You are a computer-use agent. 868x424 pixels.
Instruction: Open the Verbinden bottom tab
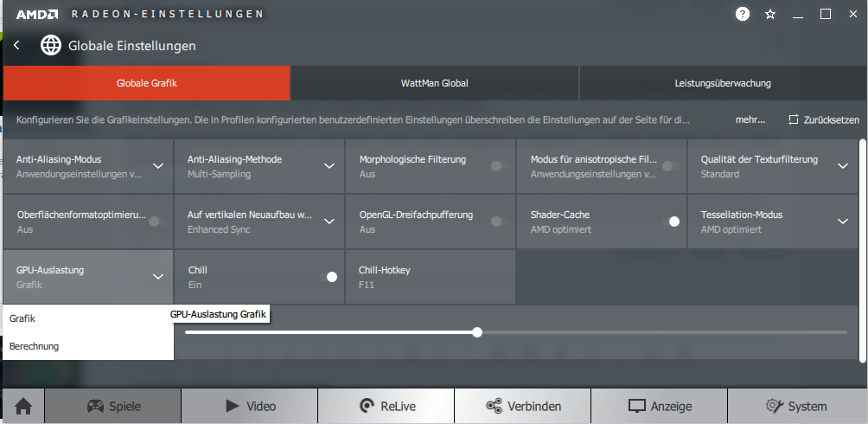pos(523,407)
